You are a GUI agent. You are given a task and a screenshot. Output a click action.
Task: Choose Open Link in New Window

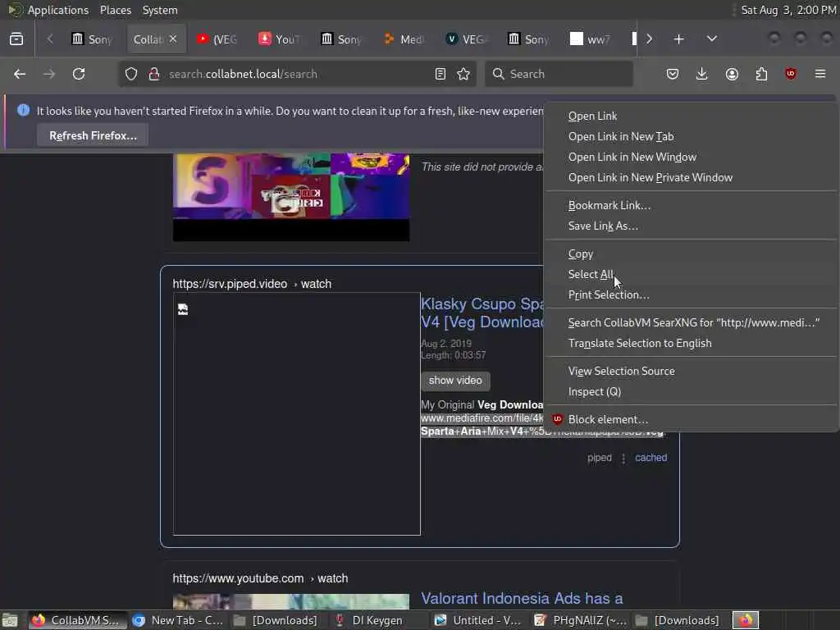point(691,157)
